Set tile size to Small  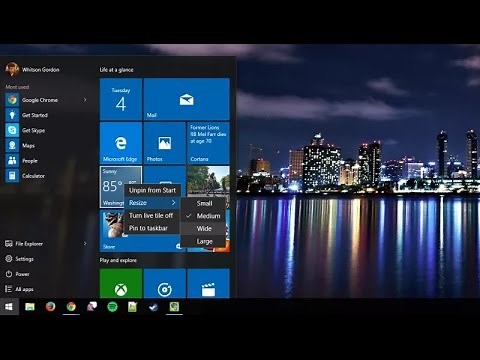pyautogui.click(x=203, y=203)
